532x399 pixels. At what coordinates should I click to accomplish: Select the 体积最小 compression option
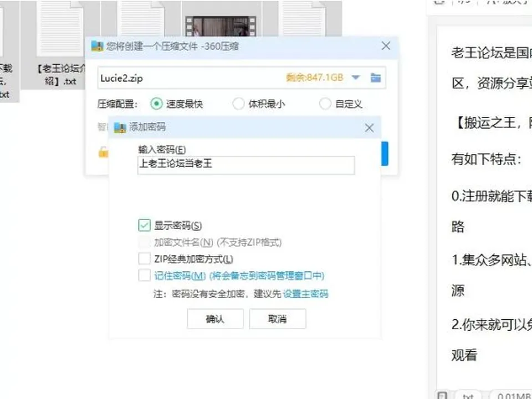(238, 104)
